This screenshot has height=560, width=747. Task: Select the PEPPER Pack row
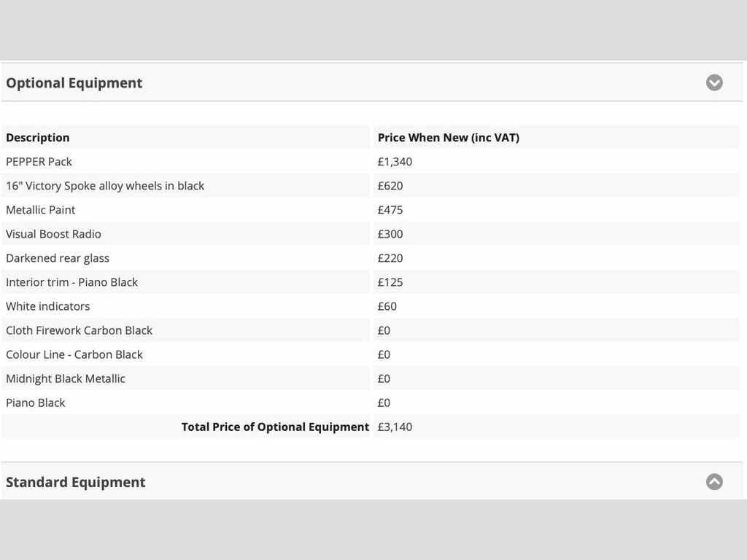[370, 161]
